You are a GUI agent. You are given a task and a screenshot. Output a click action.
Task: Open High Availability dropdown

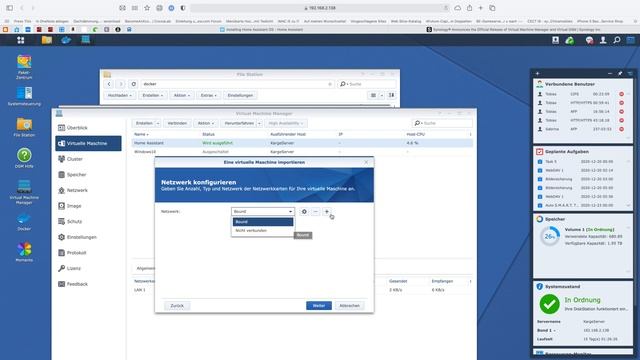coord(286,123)
